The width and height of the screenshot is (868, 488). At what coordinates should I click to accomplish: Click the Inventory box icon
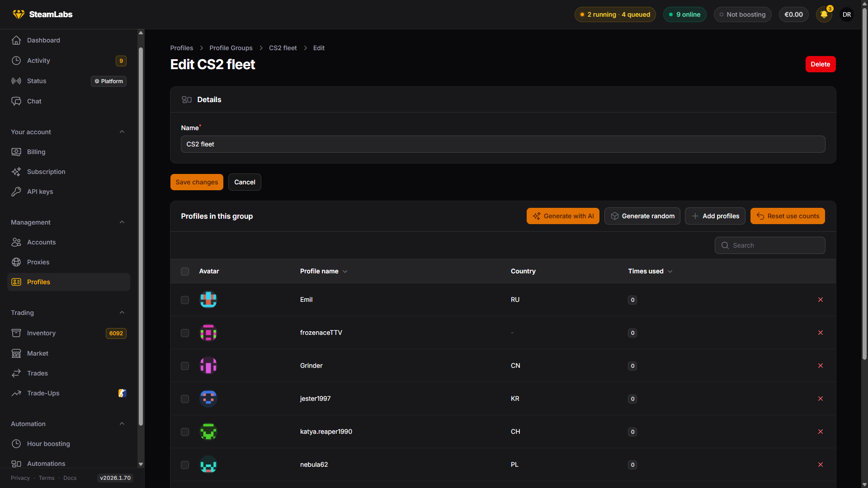point(16,333)
